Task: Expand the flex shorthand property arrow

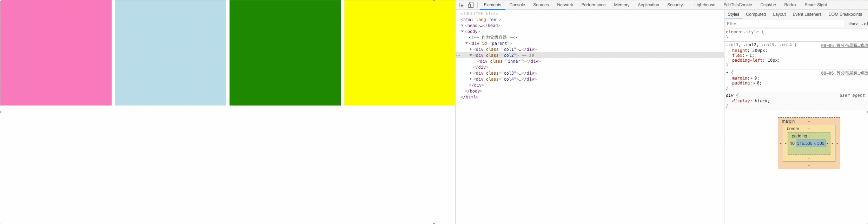Action: 747,55
